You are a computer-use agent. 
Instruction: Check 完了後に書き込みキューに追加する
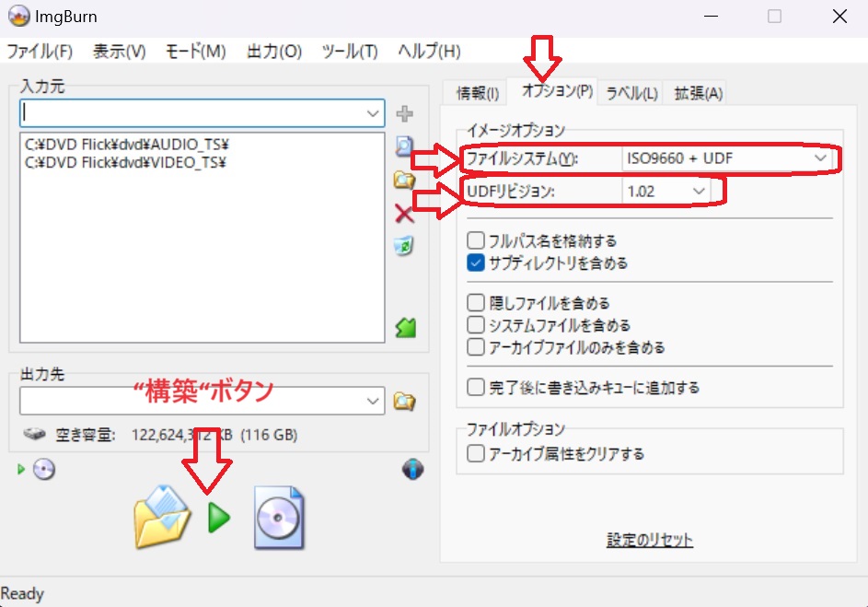click(476, 387)
